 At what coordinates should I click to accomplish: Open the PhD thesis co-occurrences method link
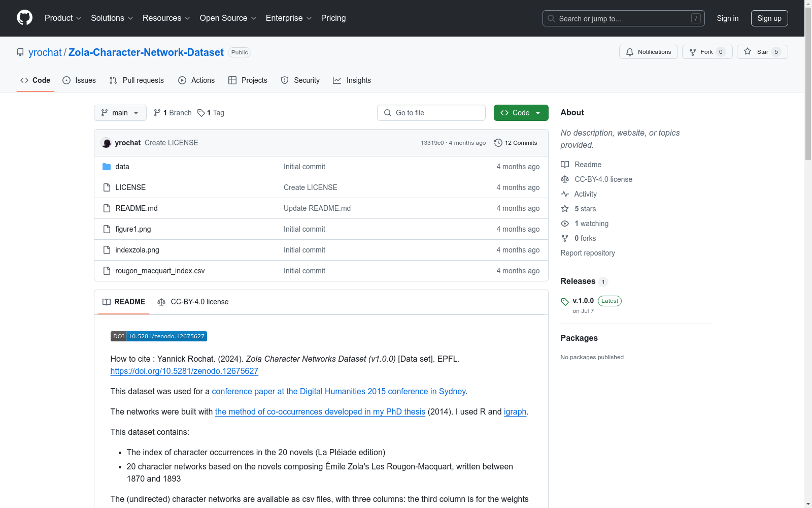pyautogui.click(x=320, y=412)
